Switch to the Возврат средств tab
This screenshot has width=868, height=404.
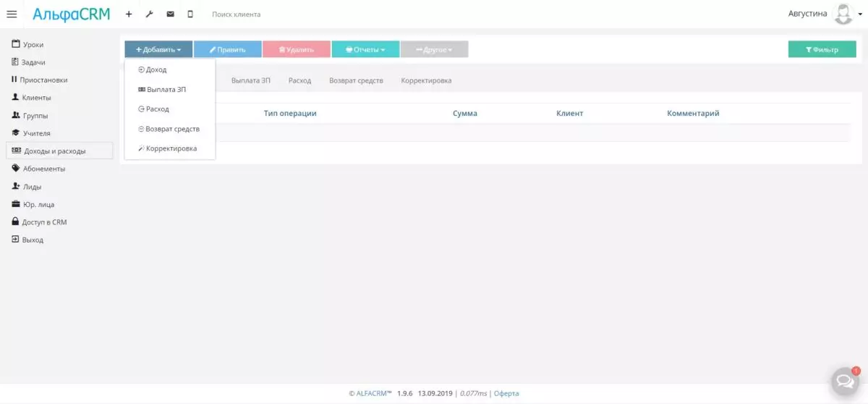(356, 80)
